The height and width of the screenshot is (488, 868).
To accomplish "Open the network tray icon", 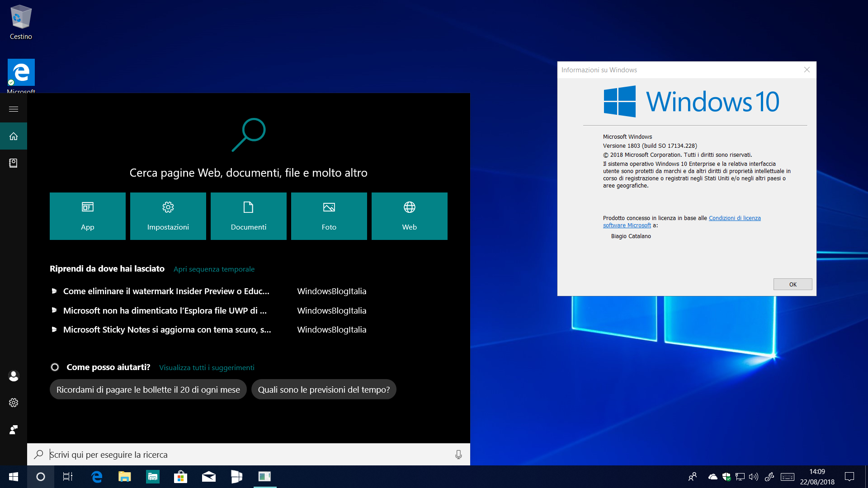I will [x=740, y=477].
